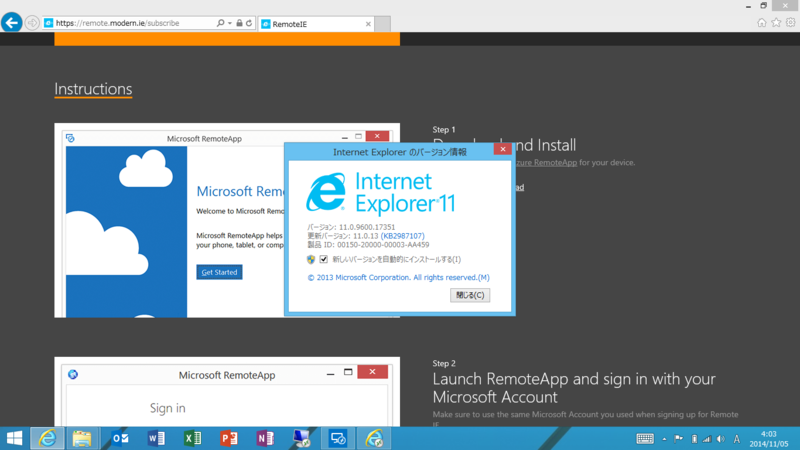The width and height of the screenshot is (800, 450).
Task: Open File Explorer from the taskbar
Action: 82,438
